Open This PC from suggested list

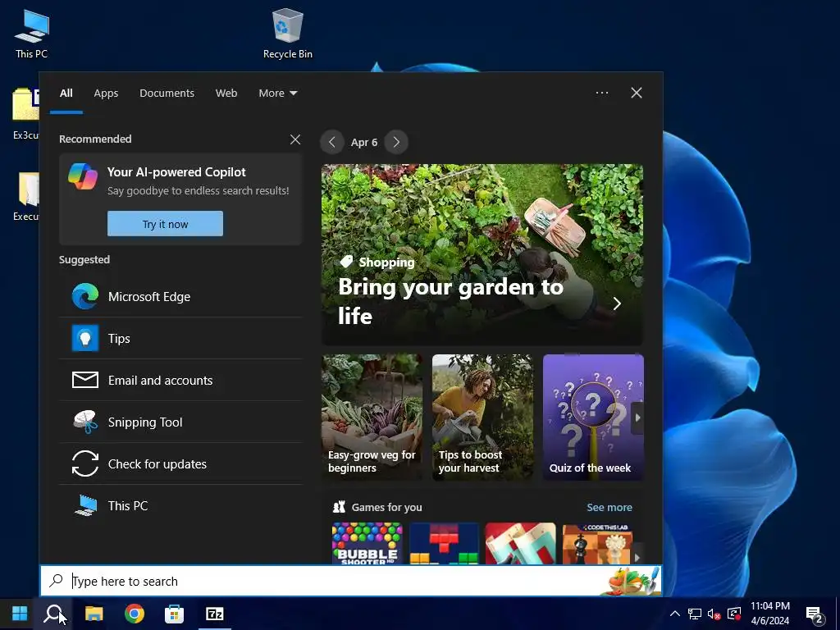click(181, 505)
